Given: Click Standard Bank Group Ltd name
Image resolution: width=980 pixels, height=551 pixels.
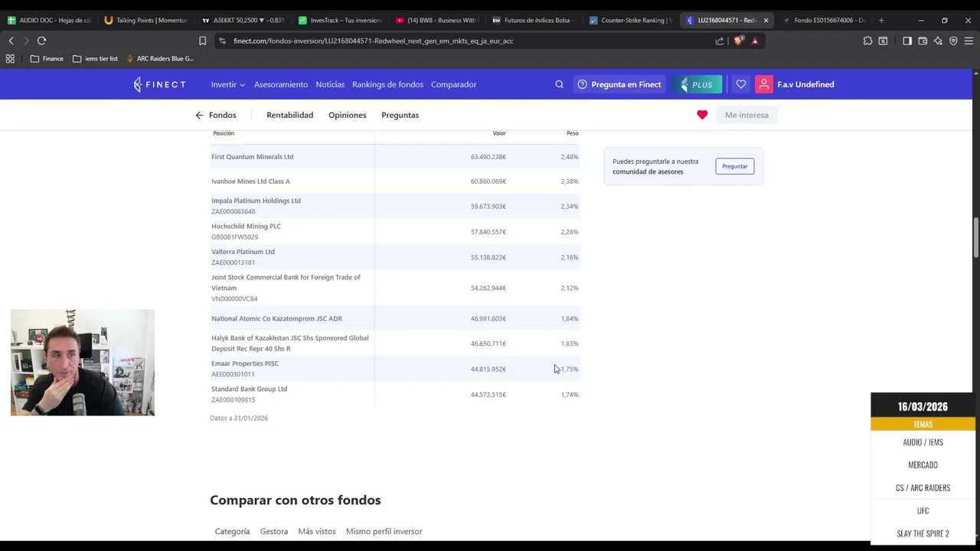Looking at the screenshot, I should click(x=249, y=389).
